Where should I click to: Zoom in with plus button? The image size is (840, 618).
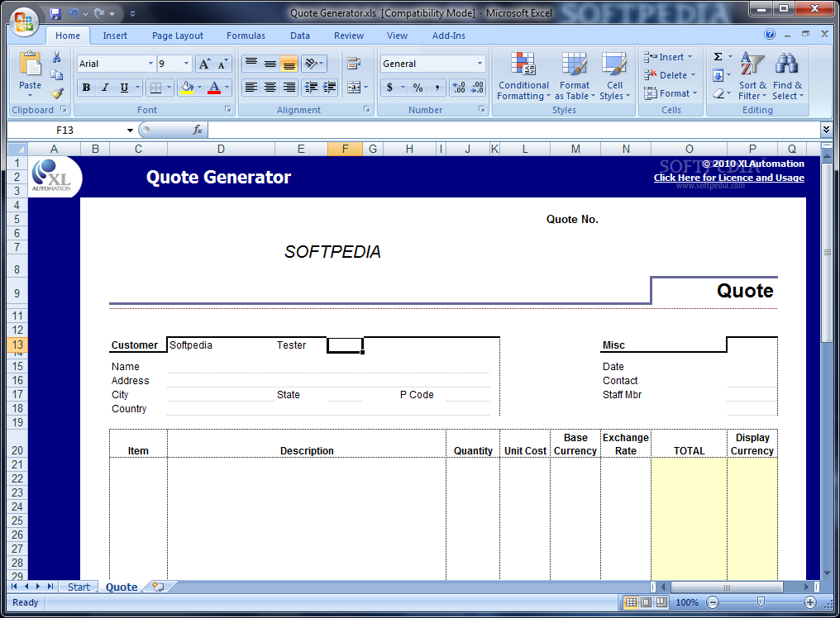810,602
